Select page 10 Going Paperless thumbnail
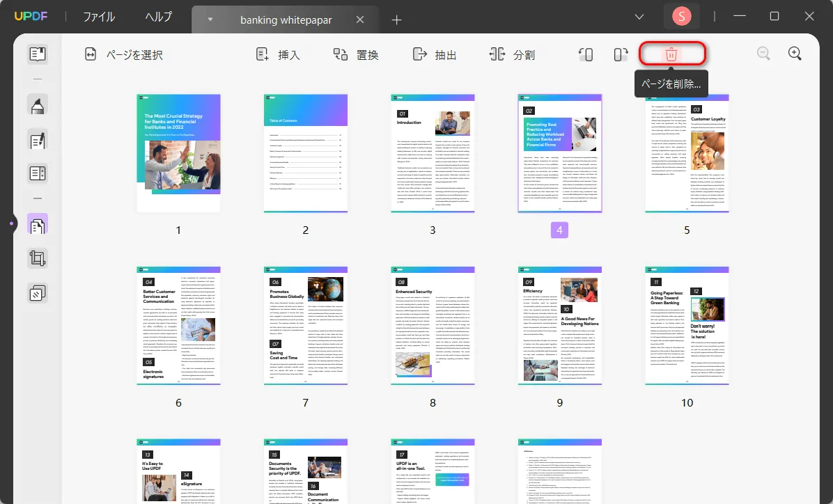Screen dimensions: 833x504 point(687,326)
